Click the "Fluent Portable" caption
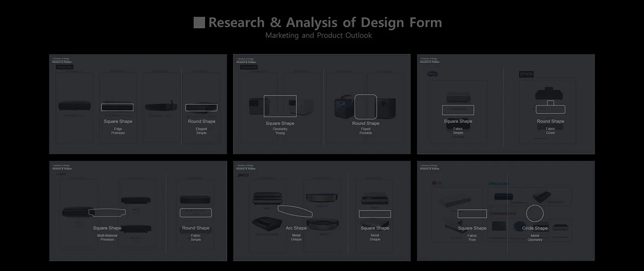This screenshot has height=271, width=644. (x=366, y=131)
